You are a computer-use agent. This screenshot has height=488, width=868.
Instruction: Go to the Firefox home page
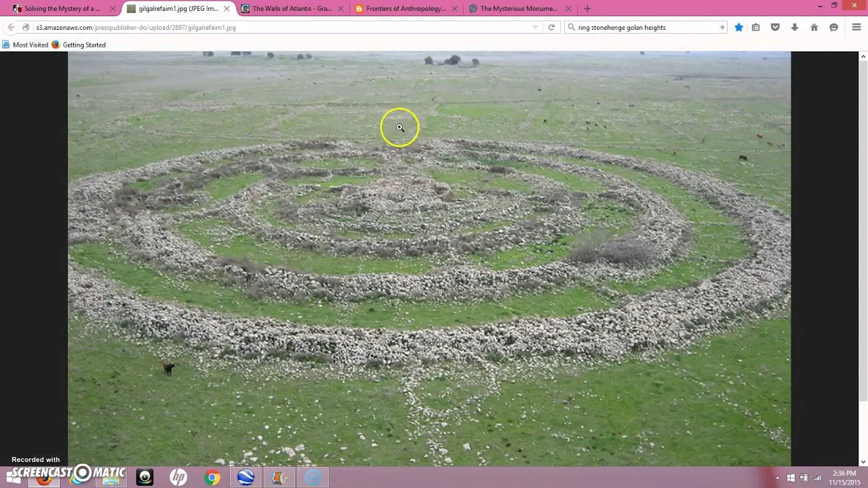point(814,27)
